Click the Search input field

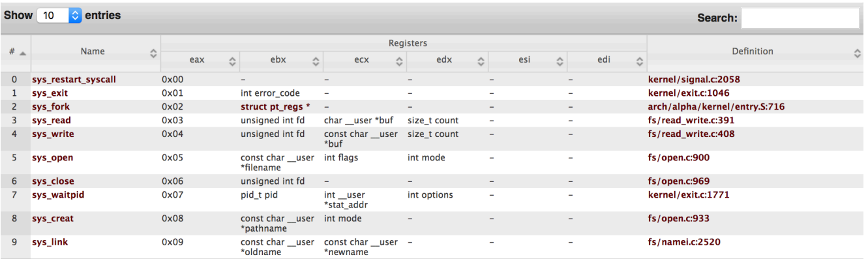[800, 18]
